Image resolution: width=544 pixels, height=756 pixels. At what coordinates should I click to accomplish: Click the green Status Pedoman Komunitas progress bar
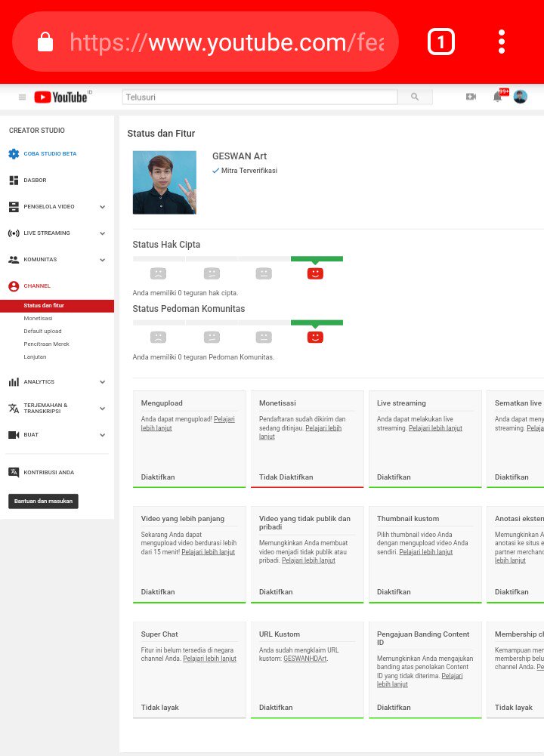(317, 322)
